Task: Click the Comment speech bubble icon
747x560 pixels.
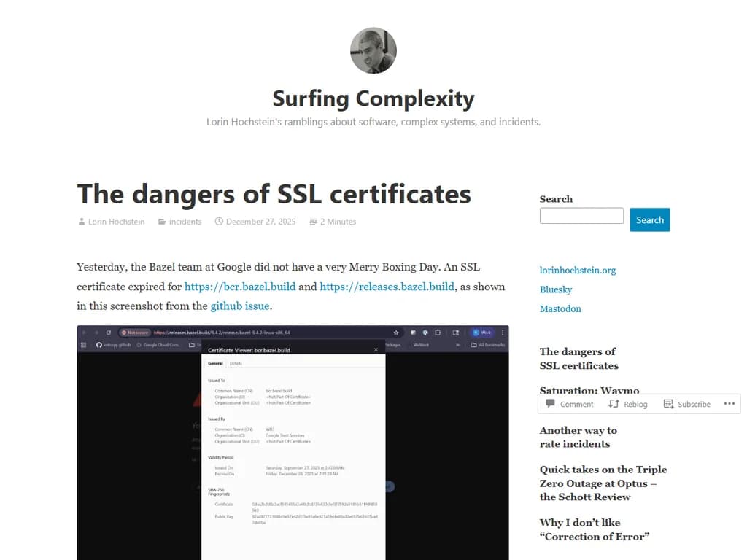Action: point(551,404)
